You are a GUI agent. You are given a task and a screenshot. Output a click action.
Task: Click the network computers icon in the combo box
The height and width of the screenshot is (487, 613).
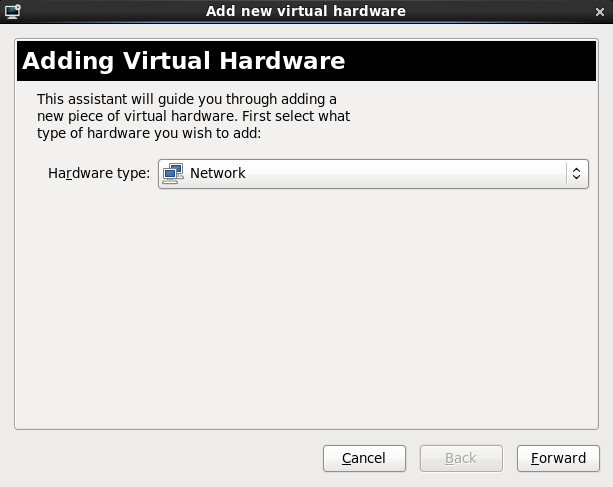click(174, 173)
